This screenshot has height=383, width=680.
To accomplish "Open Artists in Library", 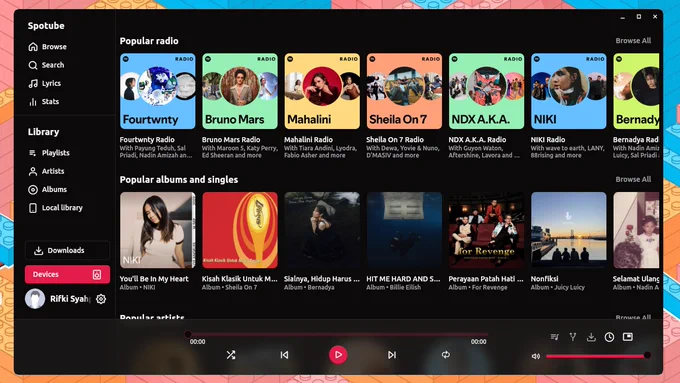I will pyautogui.click(x=46, y=171).
